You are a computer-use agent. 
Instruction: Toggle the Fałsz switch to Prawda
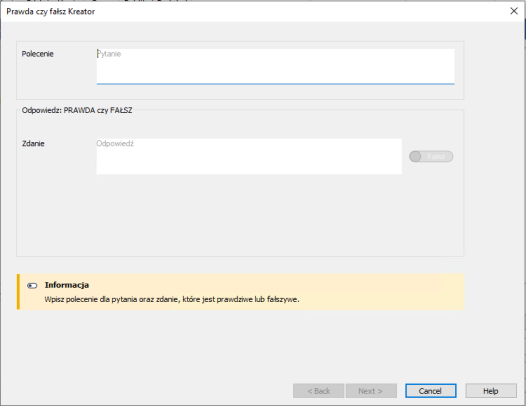click(x=431, y=156)
